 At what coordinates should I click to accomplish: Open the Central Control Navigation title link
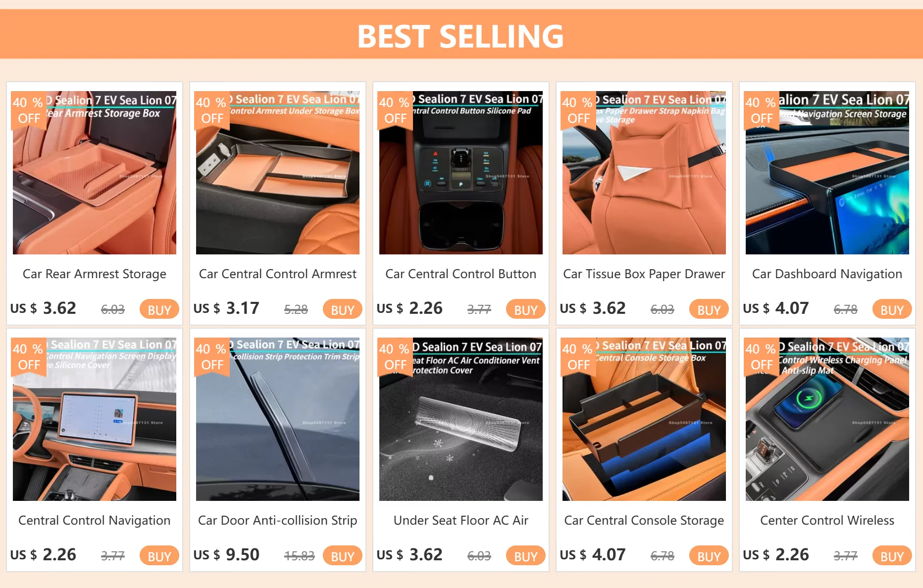point(95,521)
